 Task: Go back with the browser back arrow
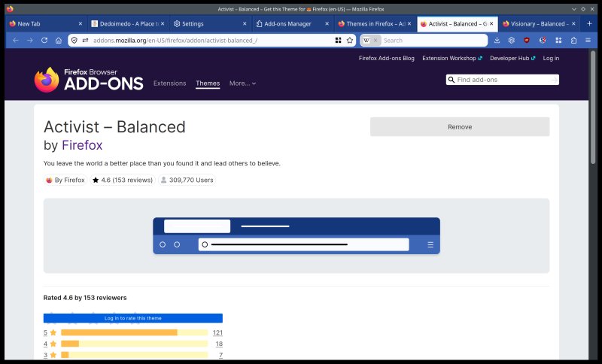coord(16,41)
